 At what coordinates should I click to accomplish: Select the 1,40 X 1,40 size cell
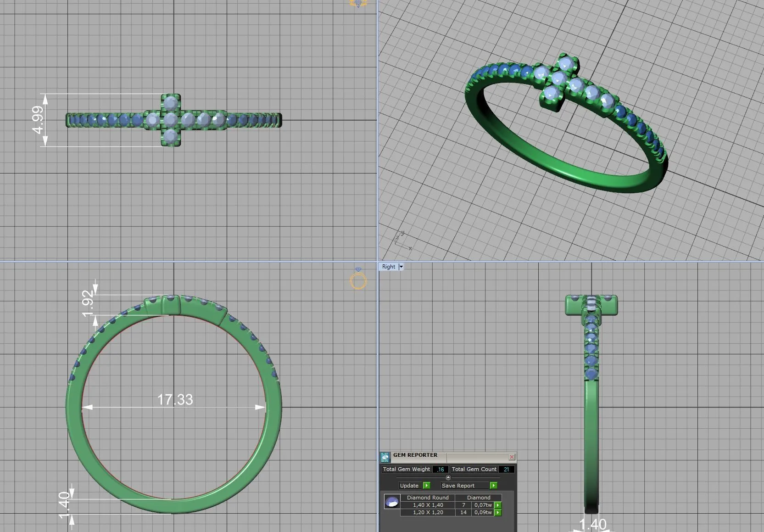(x=428, y=505)
